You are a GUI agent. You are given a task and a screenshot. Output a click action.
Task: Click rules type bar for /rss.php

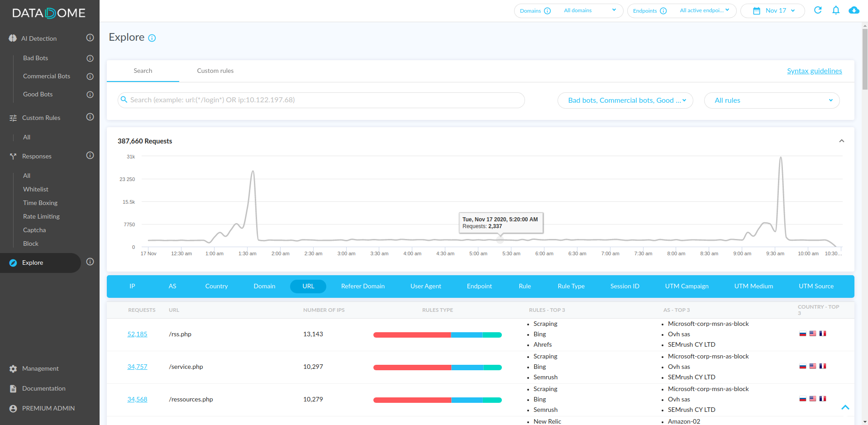pyautogui.click(x=438, y=335)
